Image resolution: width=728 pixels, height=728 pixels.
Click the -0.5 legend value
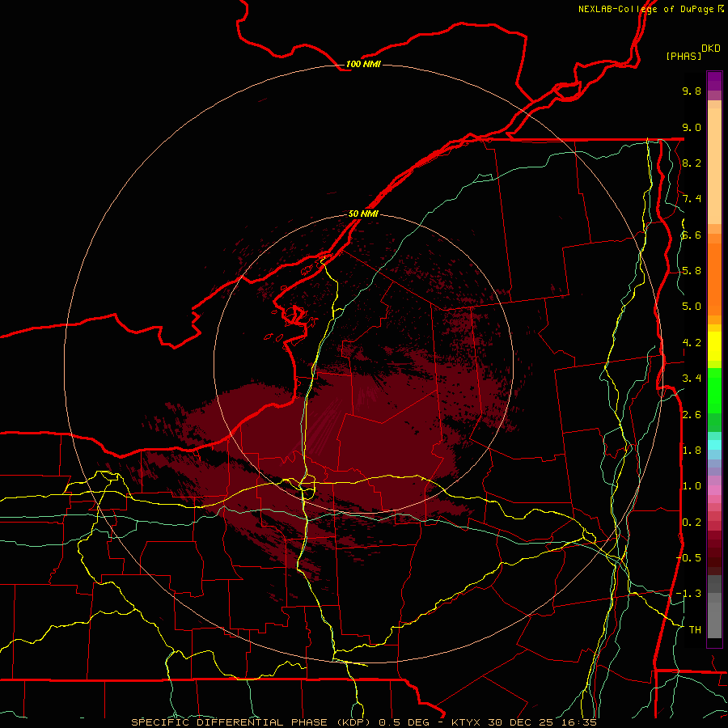click(689, 557)
